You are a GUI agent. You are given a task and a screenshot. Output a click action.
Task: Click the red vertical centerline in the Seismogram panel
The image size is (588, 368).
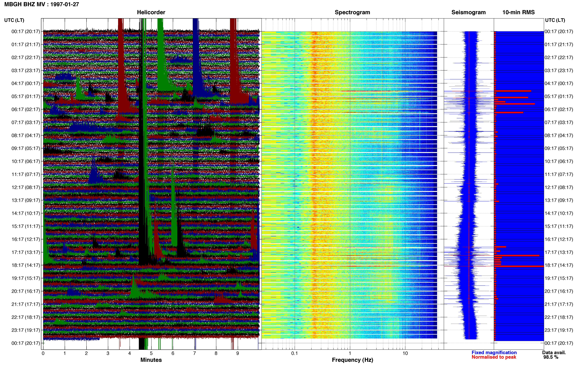point(469,185)
